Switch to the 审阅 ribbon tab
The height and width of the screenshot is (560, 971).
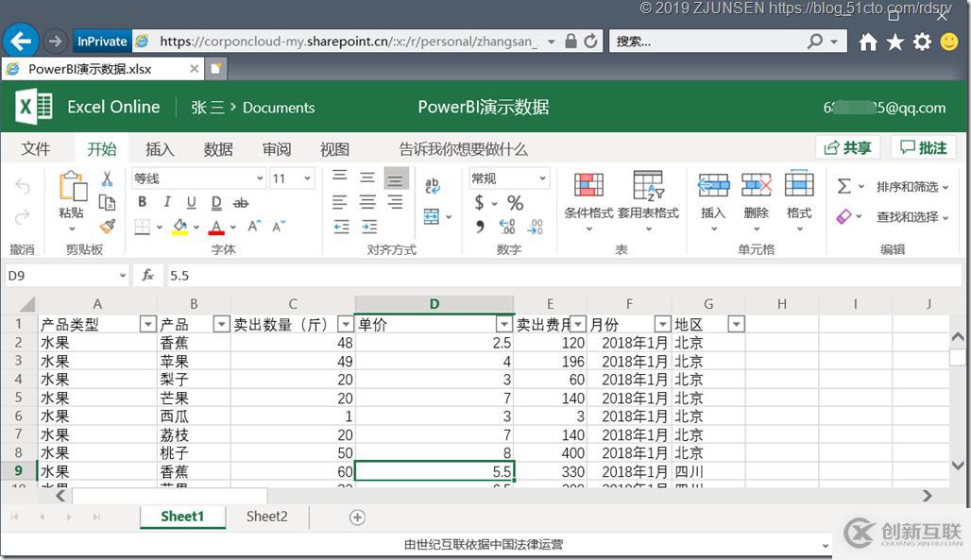tap(276, 148)
